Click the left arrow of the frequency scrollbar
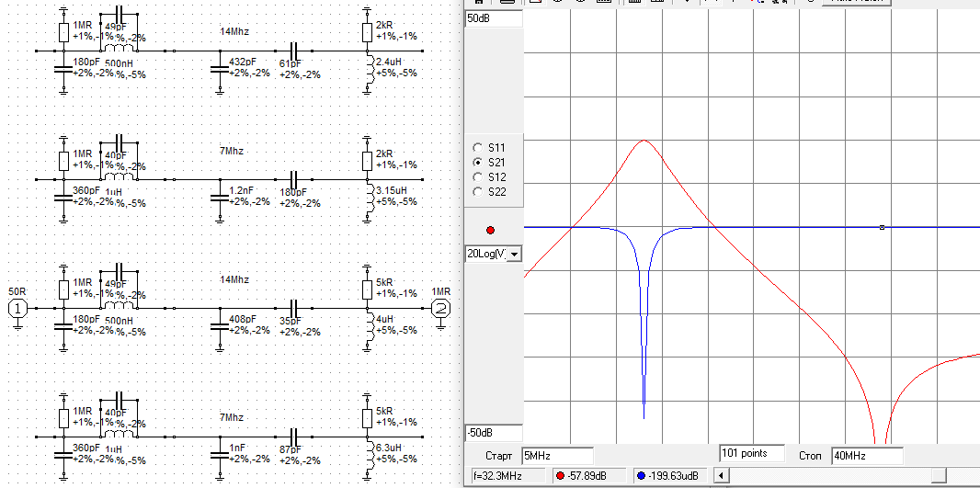The height and width of the screenshot is (488, 980). click(721, 475)
